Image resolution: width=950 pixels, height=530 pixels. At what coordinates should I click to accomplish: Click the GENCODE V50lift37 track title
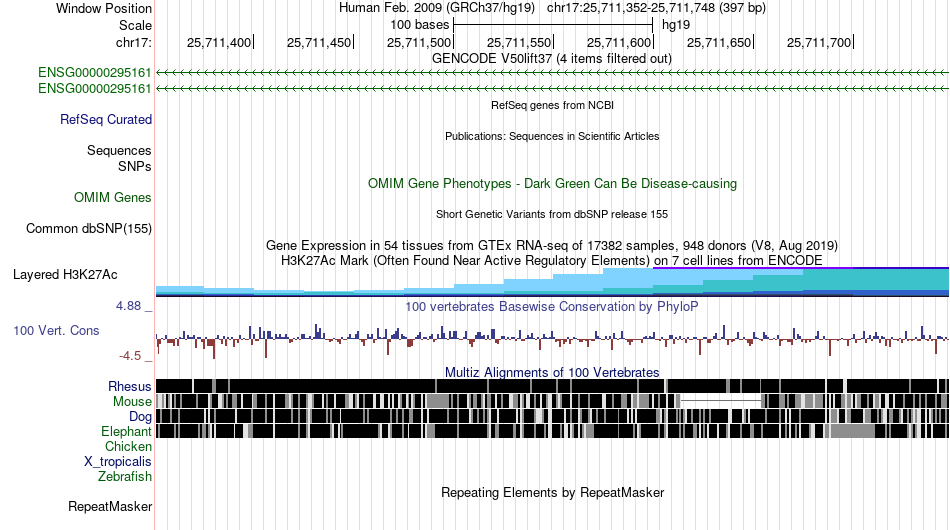pyautogui.click(x=552, y=59)
